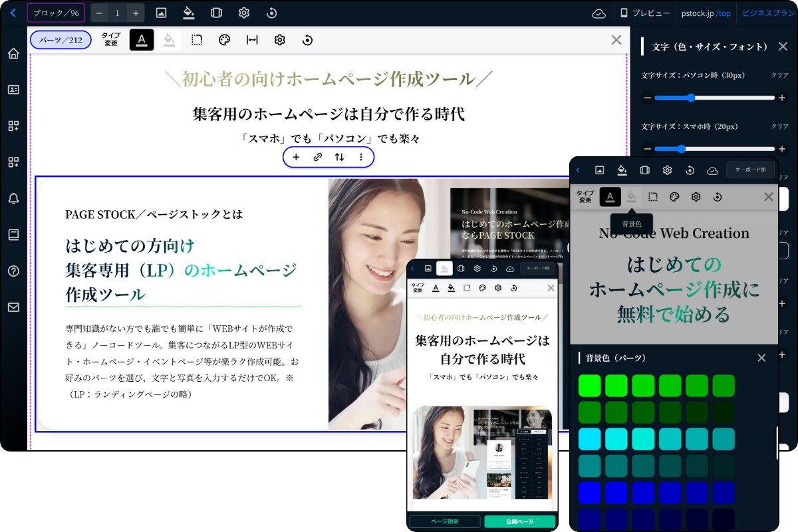Open help question mark in left sidebar

[x=13, y=271]
